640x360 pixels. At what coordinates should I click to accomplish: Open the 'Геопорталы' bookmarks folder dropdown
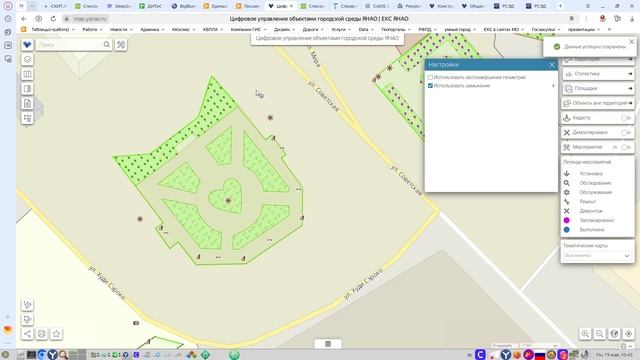coord(396,29)
